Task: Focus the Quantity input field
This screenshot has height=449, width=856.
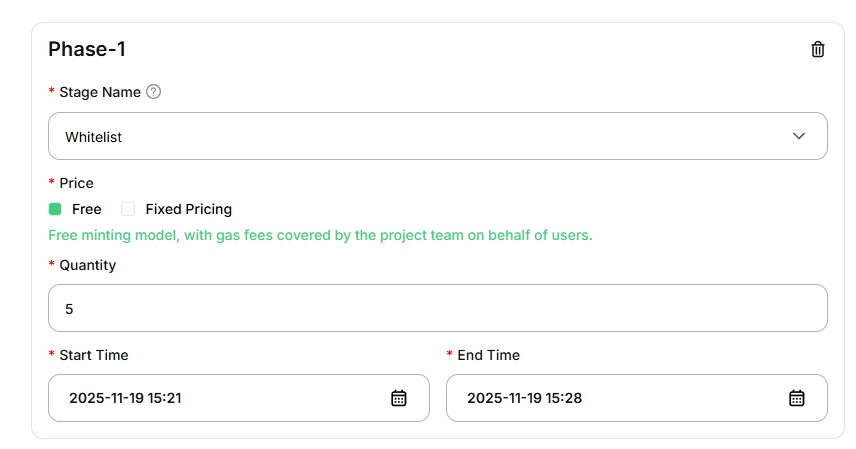Action: point(437,309)
